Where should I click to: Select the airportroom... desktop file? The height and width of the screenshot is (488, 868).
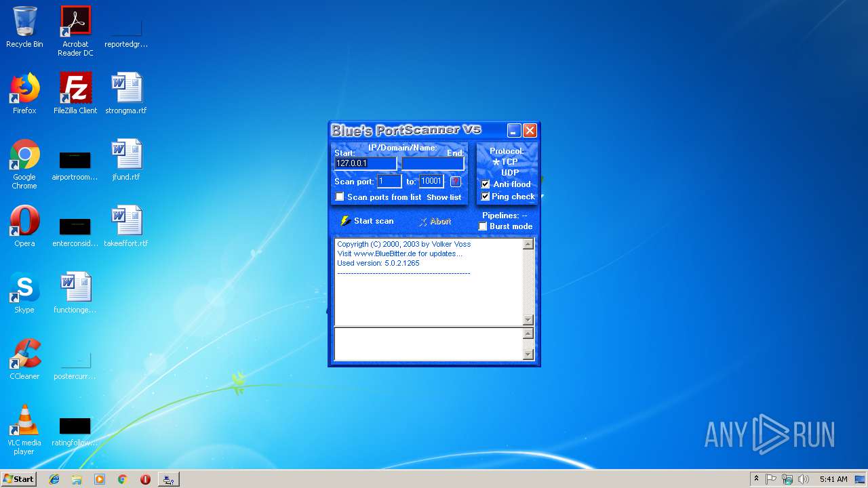(x=75, y=166)
